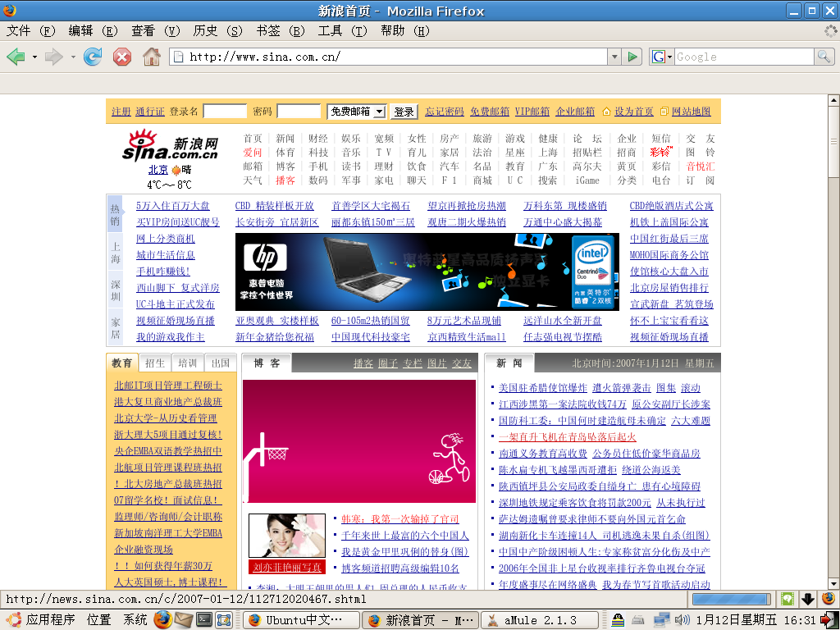Reload the page with the Refresh icon

[x=93, y=57]
